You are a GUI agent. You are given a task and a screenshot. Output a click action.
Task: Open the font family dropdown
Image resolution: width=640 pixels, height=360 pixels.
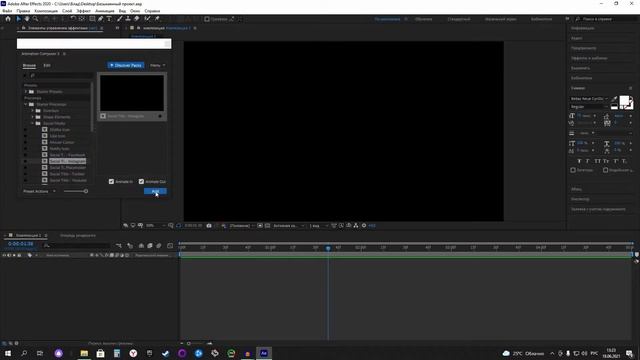(x=589, y=99)
